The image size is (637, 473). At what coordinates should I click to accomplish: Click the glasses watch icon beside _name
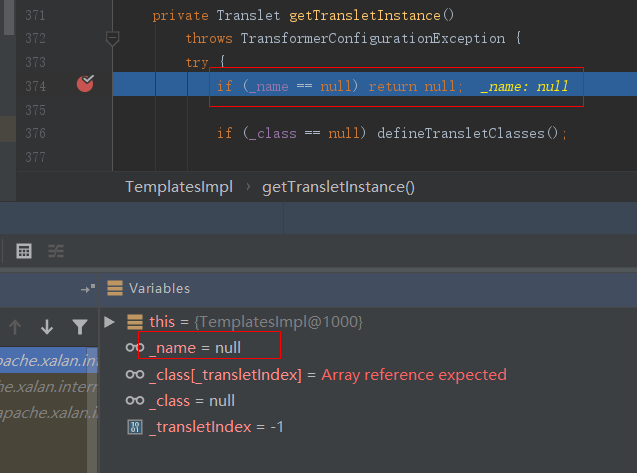(134, 348)
